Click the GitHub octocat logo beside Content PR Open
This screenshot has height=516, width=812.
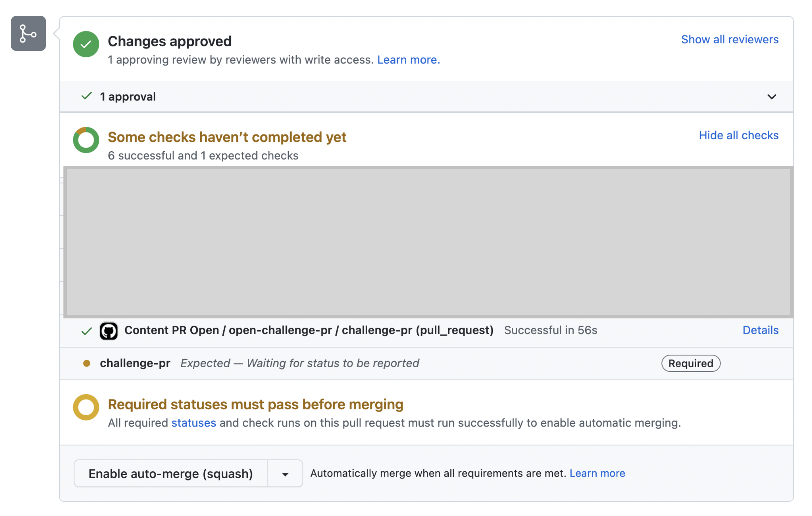point(109,331)
